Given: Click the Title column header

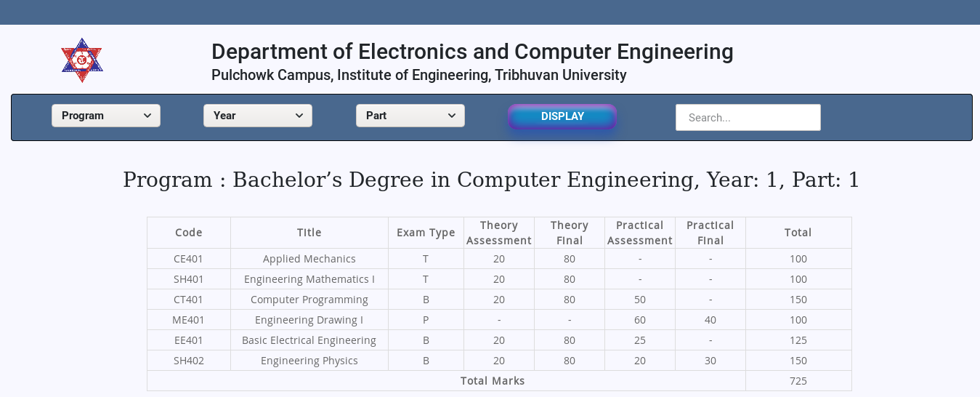Looking at the screenshot, I should [x=309, y=233].
